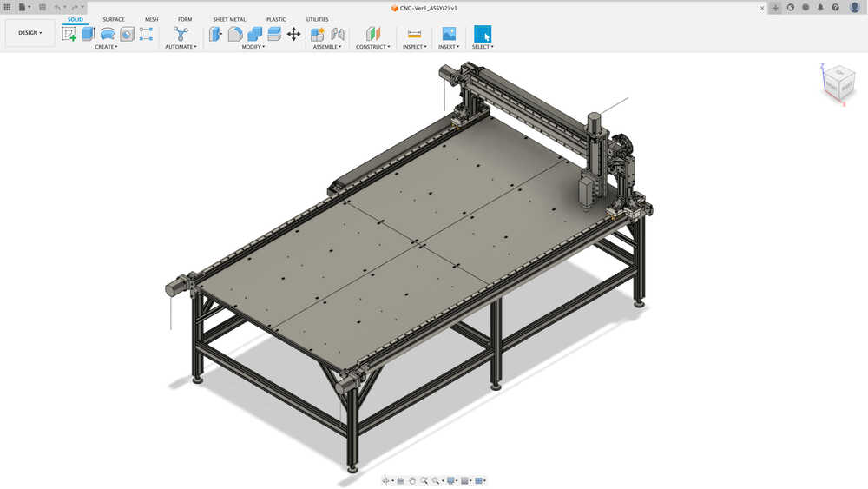
Task: Activate the Fillet tool in Modify
Action: (x=235, y=34)
